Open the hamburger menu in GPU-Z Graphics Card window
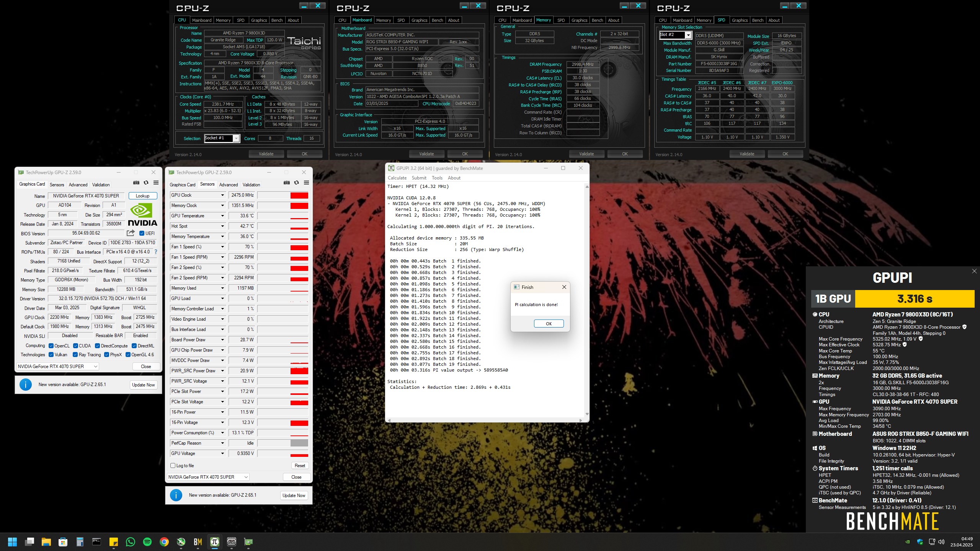The height and width of the screenshot is (551, 980). point(156,183)
